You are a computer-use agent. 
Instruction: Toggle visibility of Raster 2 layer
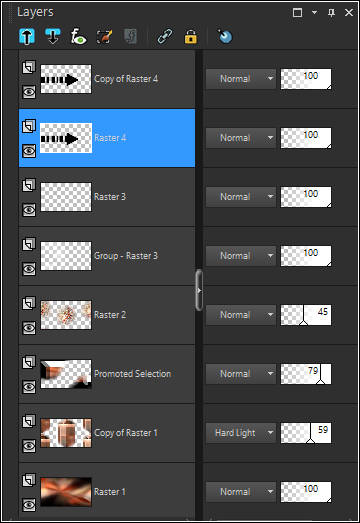pos(29,328)
